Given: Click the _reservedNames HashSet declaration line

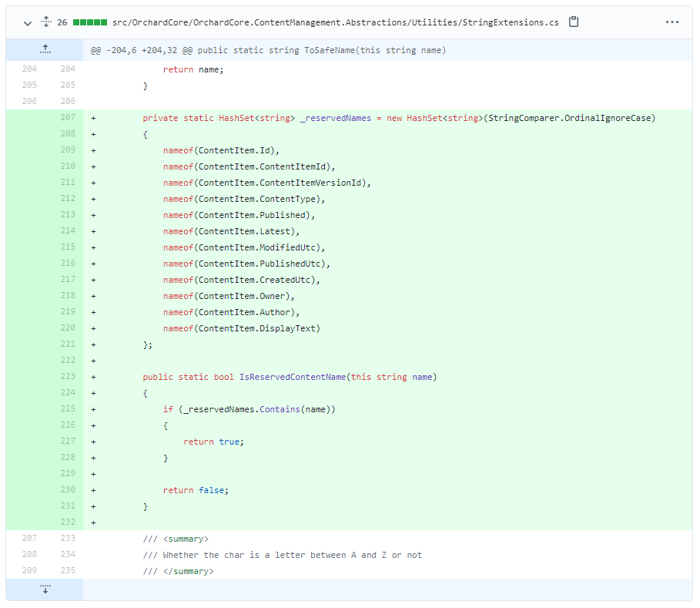Looking at the screenshot, I should (x=399, y=119).
